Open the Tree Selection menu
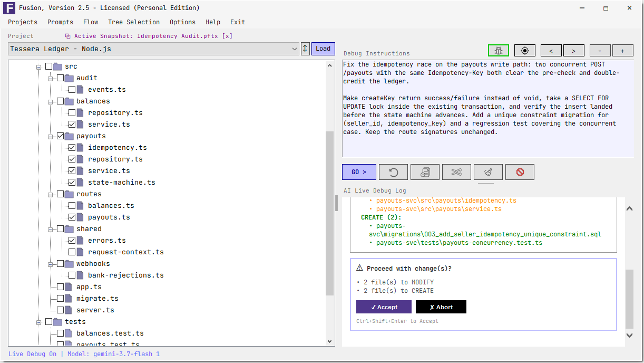 (x=134, y=22)
